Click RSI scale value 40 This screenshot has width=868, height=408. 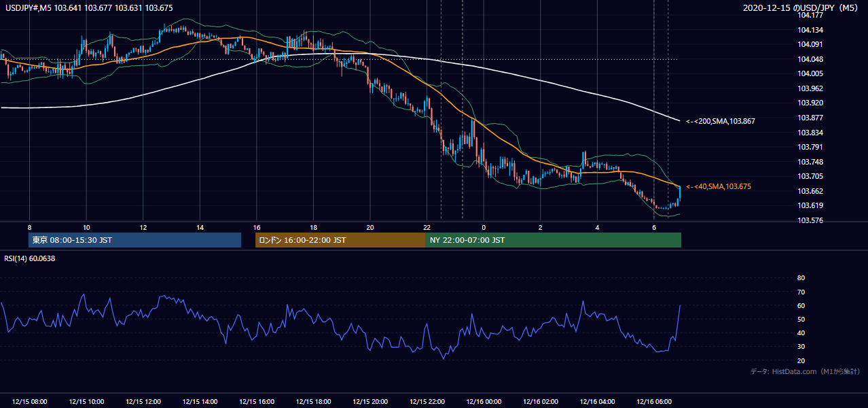tap(801, 333)
